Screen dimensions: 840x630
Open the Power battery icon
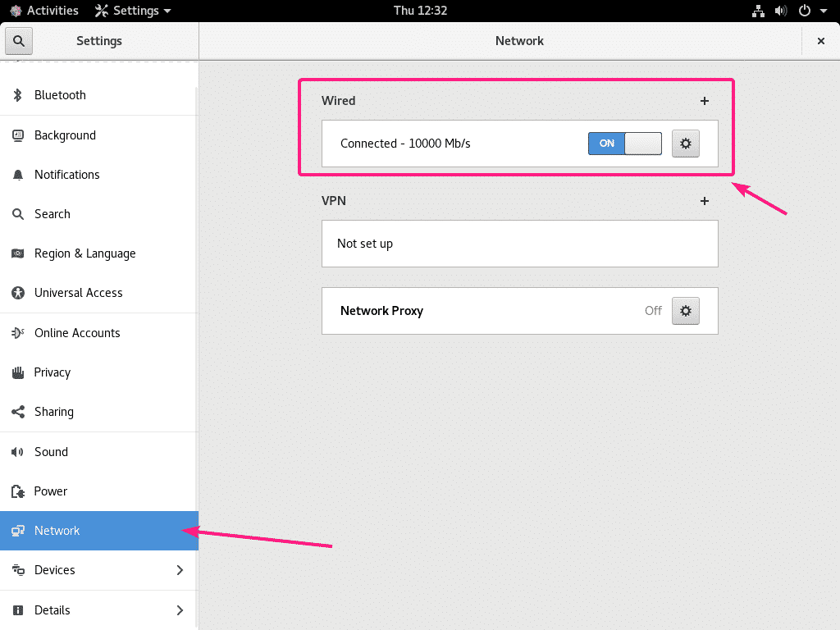17,491
